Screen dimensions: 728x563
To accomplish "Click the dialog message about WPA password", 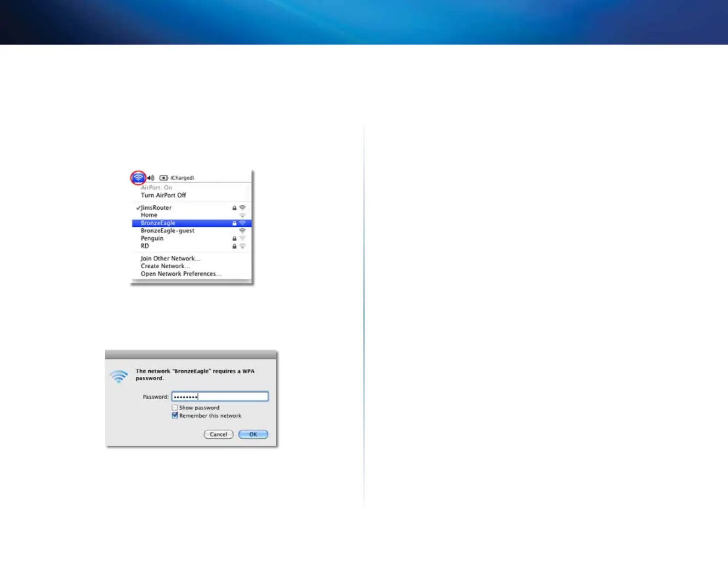I will [195, 374].
